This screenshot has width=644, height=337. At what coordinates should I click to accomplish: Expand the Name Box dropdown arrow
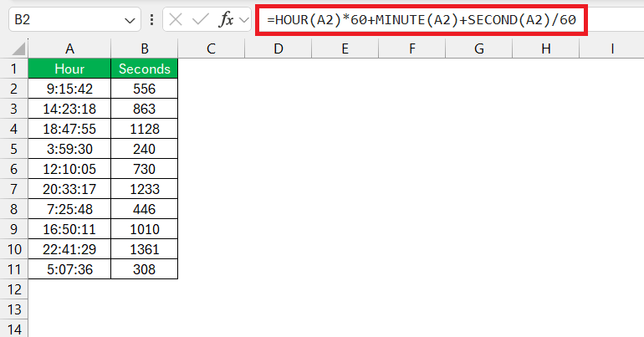click(130, 20)
